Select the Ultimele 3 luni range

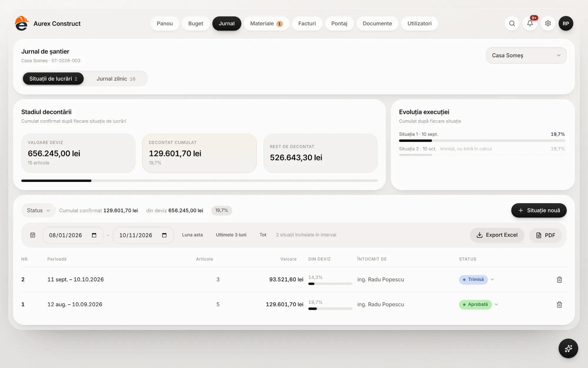tap(231, 235)
